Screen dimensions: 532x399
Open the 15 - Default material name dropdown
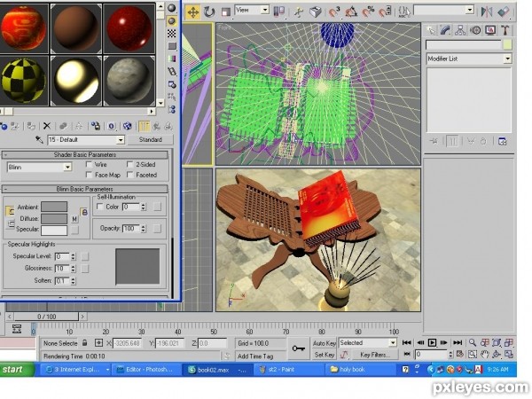coord(121,140)
